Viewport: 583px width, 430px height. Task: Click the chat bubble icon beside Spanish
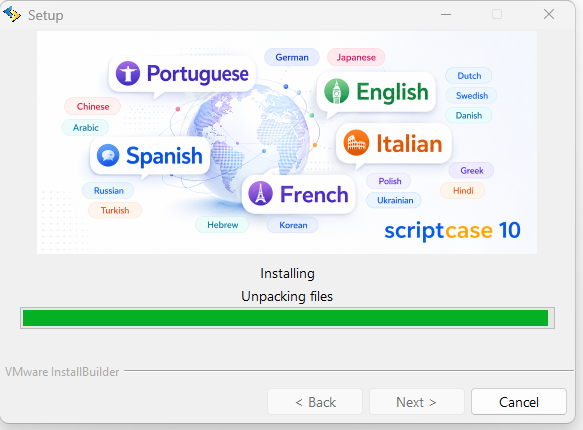108,155
